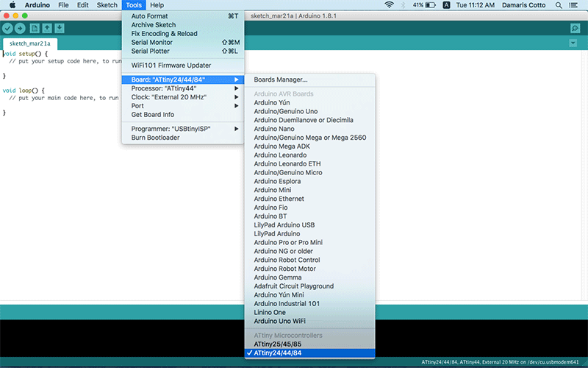Click the Verify checkmark toolbar icon
Image resolution: width=588 pixels, height=368 pixels.
click(7, 28)
